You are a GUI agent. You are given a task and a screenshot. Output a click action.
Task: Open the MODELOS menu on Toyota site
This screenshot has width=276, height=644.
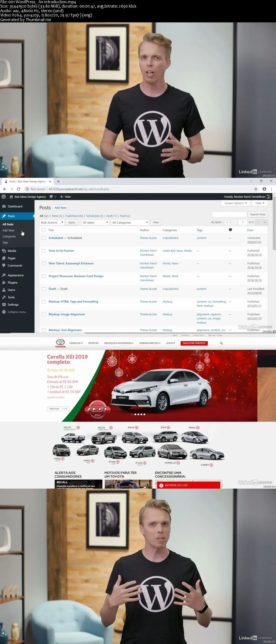click(76, 343)
